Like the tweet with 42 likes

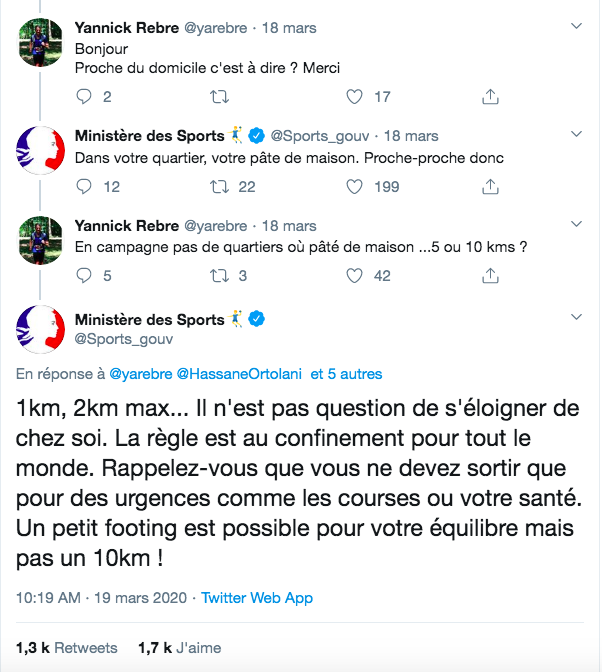pyautogui.click(x=354, y=276)
